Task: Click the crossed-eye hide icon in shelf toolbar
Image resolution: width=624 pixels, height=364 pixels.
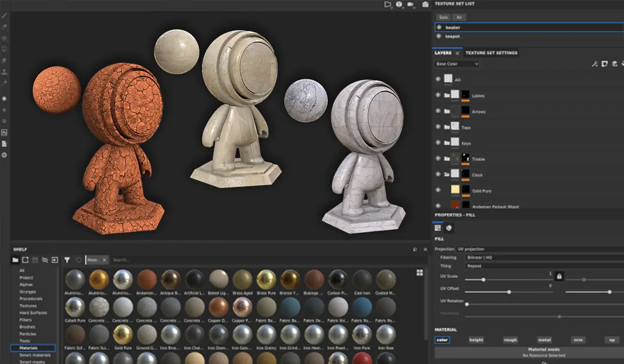Action: [x=45, y=259]
